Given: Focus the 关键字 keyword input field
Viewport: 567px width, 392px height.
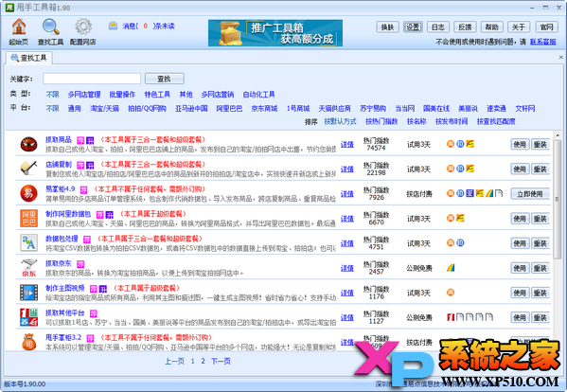Looking at the screenshot, I should coord(92,79).
